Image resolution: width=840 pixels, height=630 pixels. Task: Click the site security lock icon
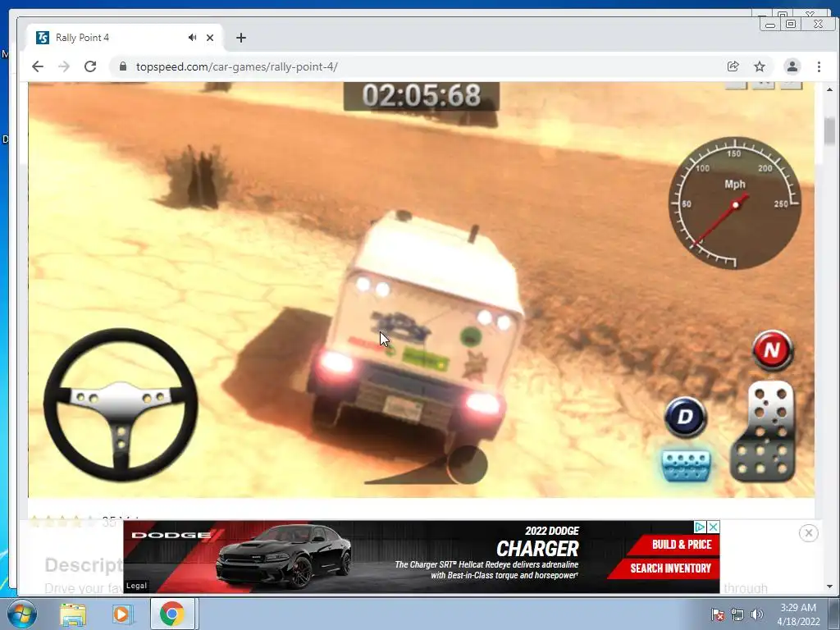tap(123, 66)
